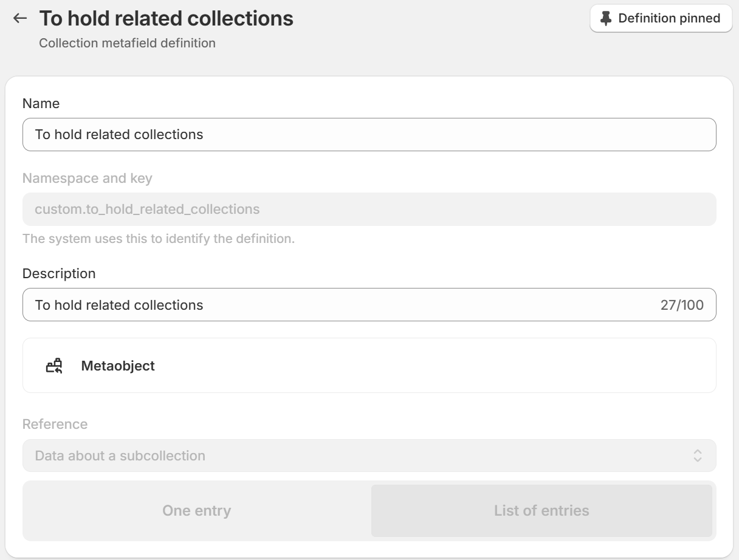Select the One entry option
739x560 pixels.
tap(197, 511)
